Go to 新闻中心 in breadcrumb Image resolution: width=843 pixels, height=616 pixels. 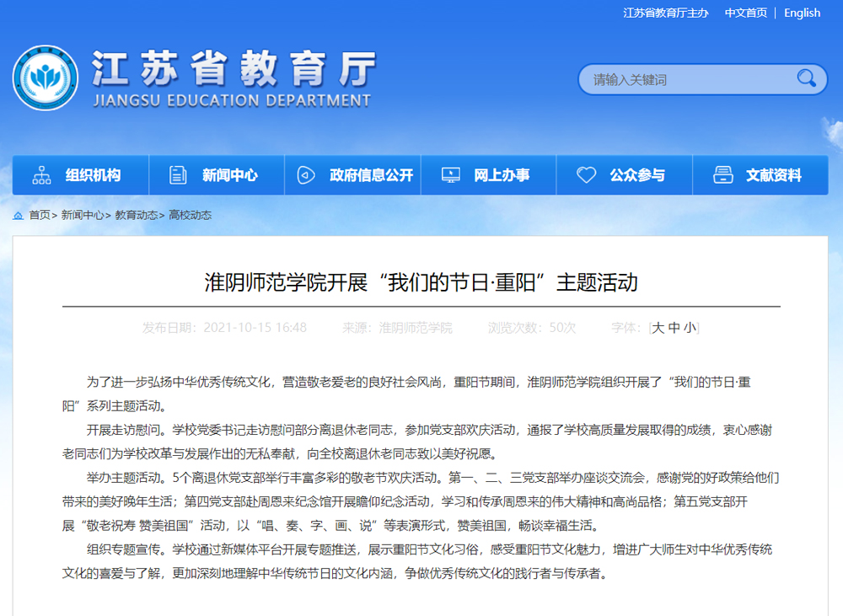pos(83,216)
